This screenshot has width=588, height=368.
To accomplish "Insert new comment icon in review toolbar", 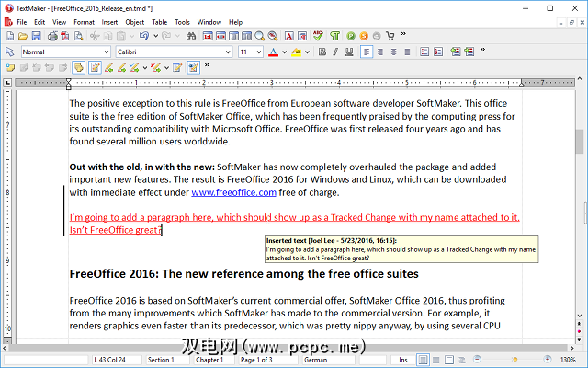I will [10, 67].
